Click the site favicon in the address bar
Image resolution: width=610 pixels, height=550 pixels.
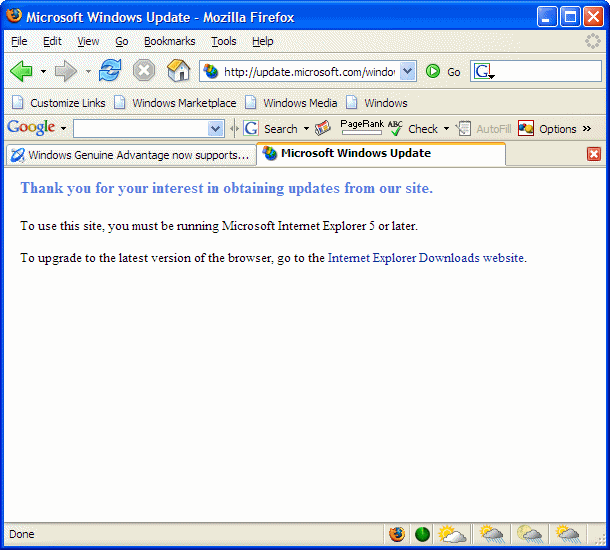(x=211, y=72)
